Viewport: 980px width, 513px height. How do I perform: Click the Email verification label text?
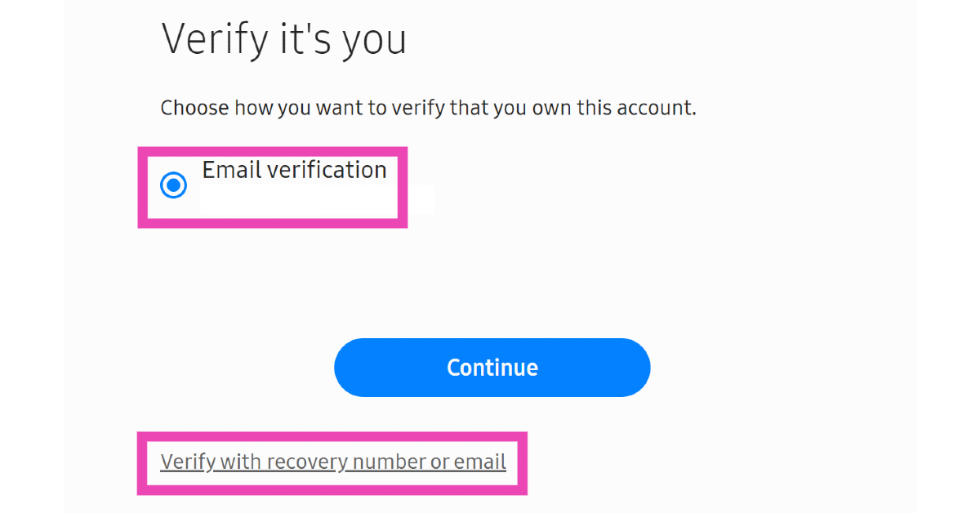pyautogui.click(x=294, y=170)
